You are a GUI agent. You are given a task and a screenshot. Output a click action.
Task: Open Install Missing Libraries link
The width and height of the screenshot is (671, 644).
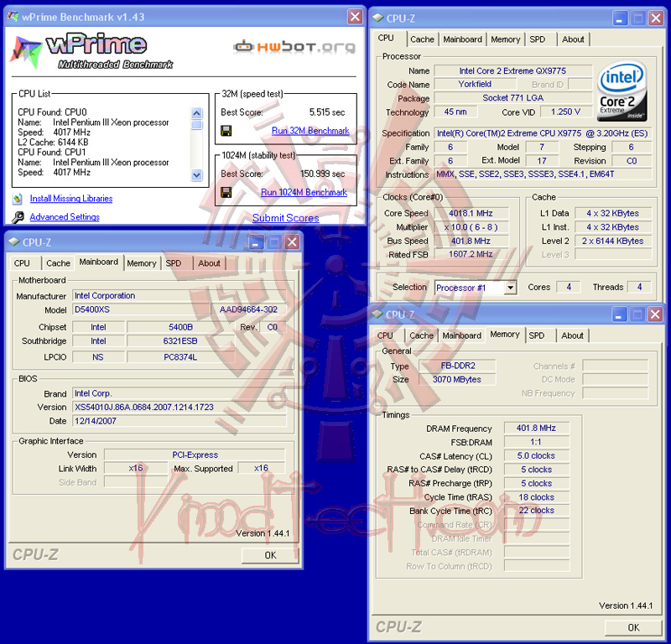coord(71,199)
